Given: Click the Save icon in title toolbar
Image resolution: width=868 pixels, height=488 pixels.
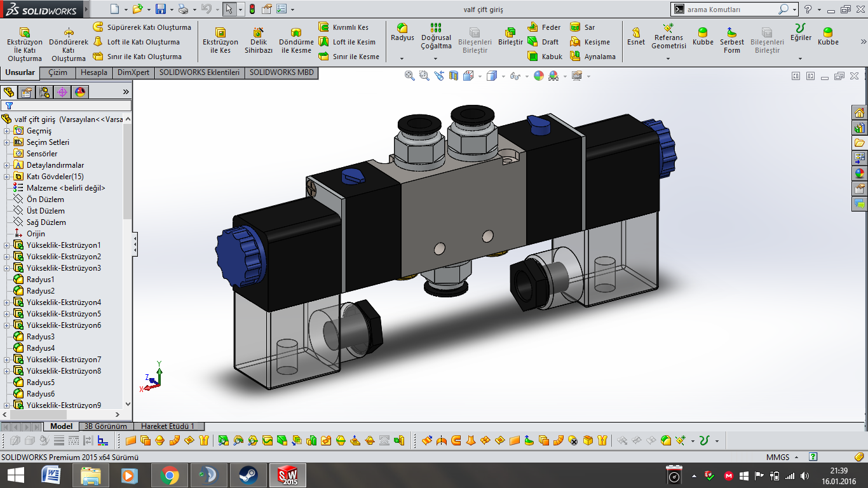Looking at the screenshot, I should 161,9.
